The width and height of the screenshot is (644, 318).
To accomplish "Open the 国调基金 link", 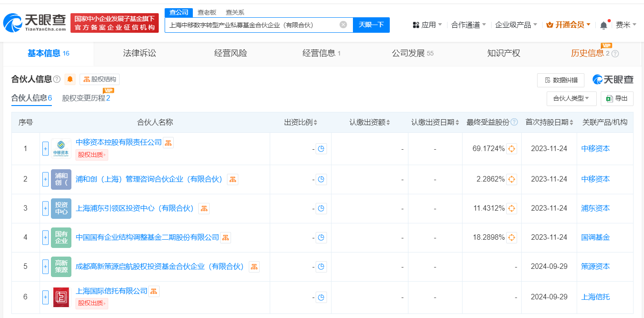I will [595, 237].
